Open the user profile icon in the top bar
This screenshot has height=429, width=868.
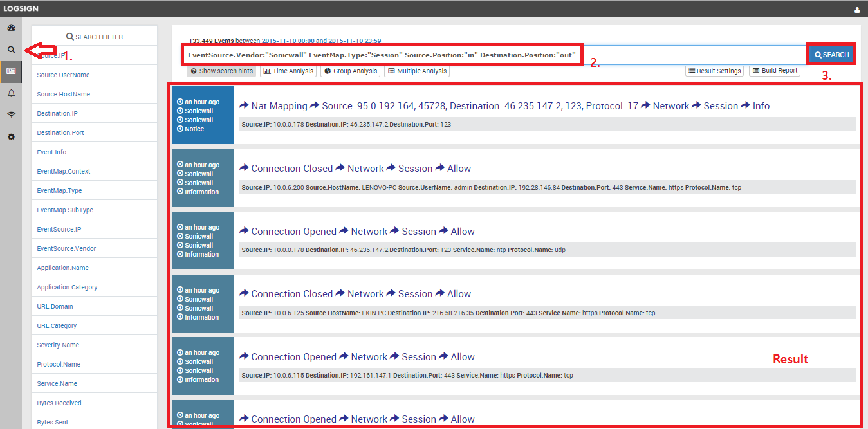tap(857, 10)
